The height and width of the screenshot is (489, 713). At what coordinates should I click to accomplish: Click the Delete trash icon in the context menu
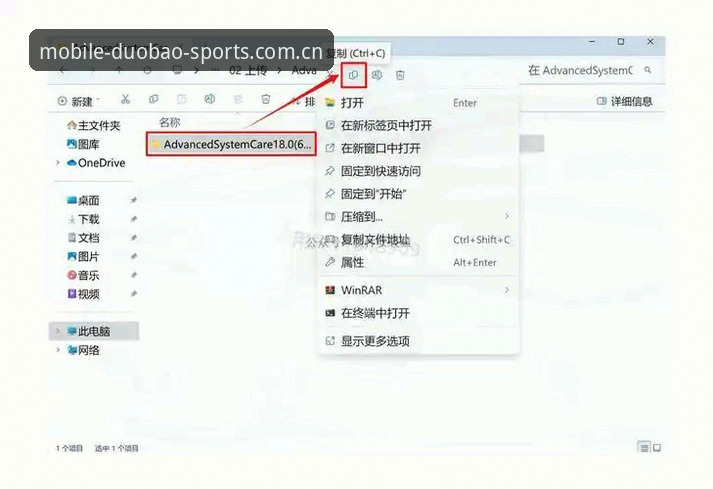pos(400,75)
